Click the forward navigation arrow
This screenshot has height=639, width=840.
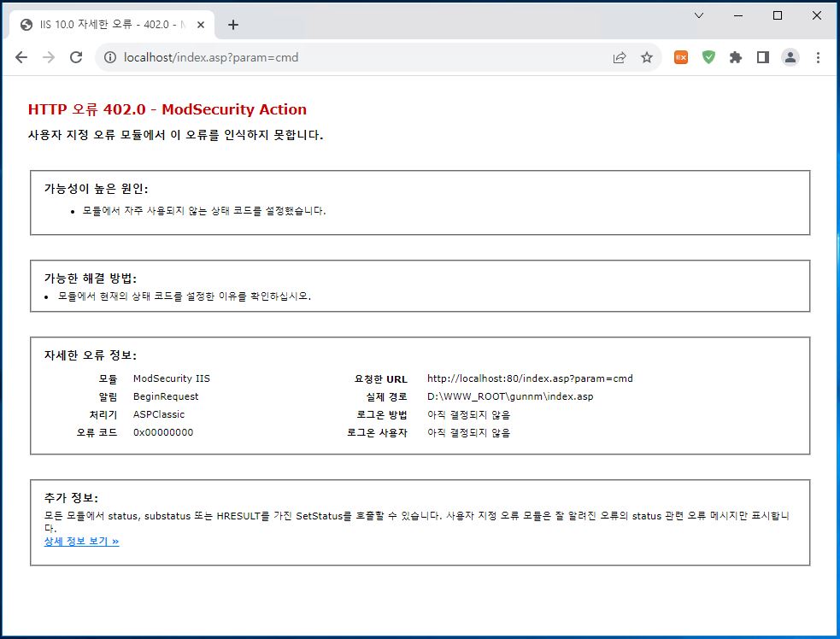click(x=49, y=57)
